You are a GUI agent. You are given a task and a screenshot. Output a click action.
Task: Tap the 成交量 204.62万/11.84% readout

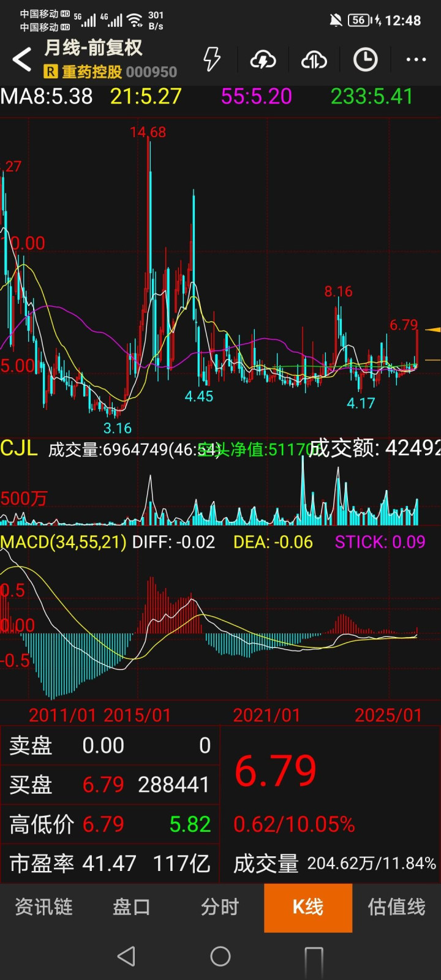334,864
